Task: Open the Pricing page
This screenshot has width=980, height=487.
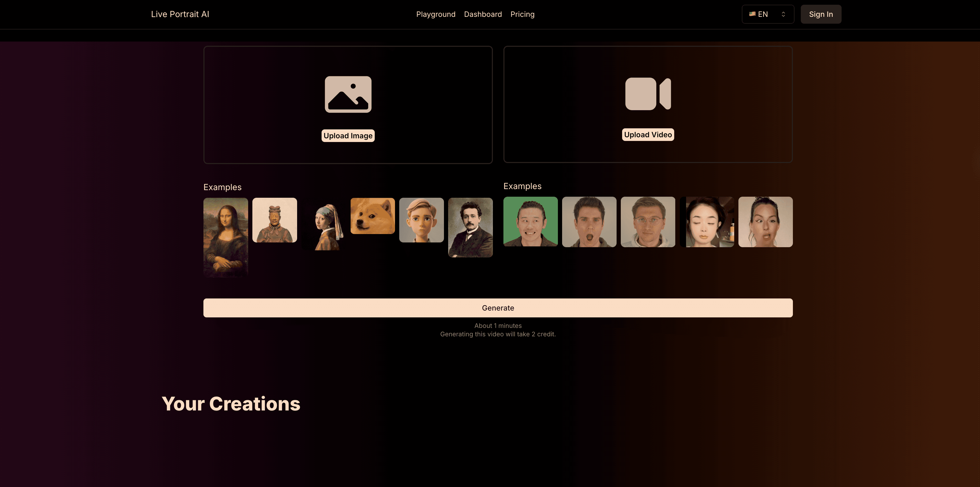Action: click(x=522, y=14)
